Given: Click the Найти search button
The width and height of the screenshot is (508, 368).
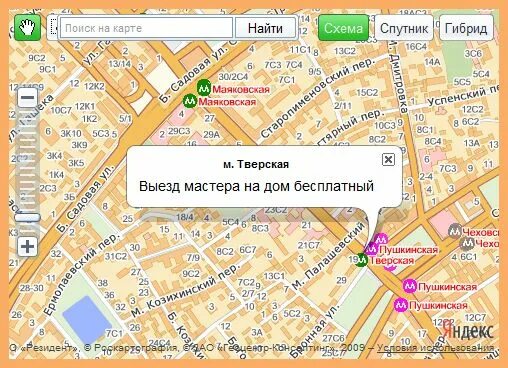Looking at the screenshot, I should pyautogui.click(x=265, y=28).
